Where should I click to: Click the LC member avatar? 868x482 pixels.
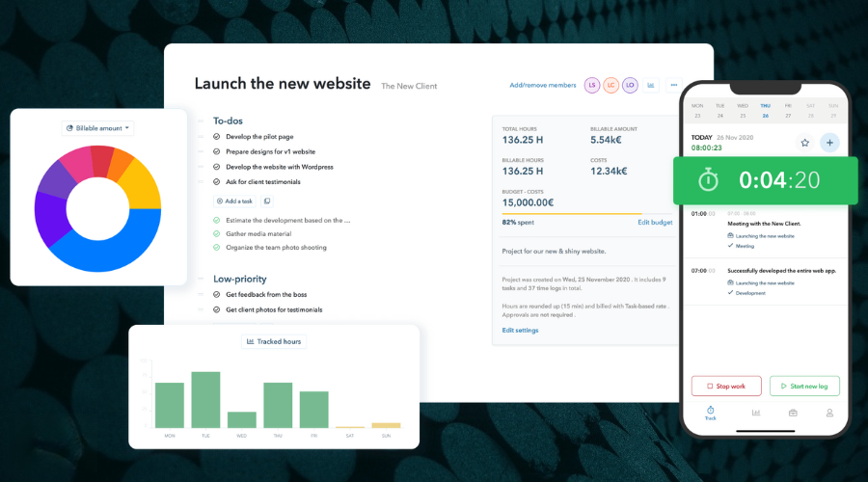610,85
